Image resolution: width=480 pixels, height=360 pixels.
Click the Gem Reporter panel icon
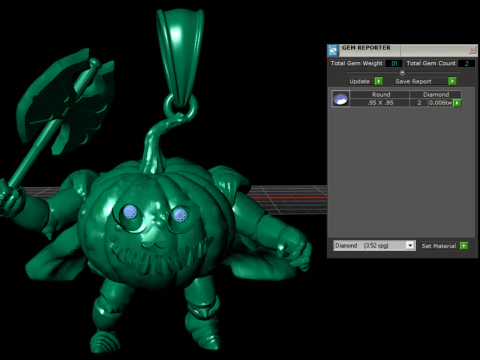coord(333,50)
